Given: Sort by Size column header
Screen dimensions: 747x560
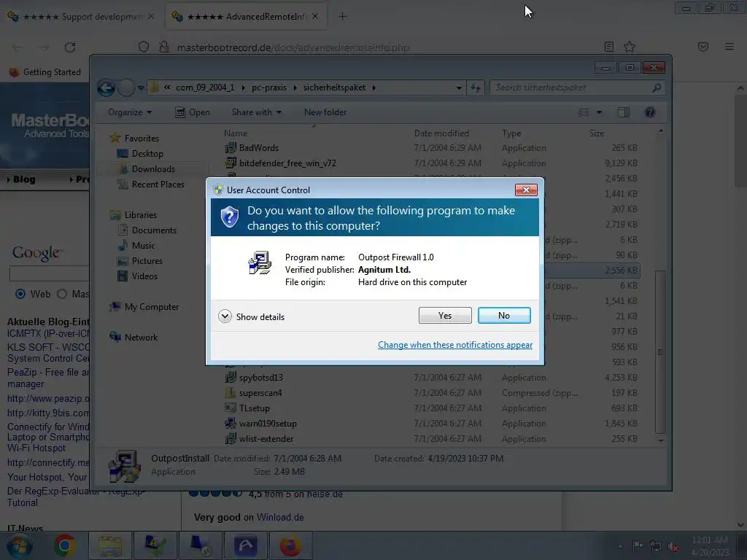Looking at the screenshot, I should click(x=597, y=133).
